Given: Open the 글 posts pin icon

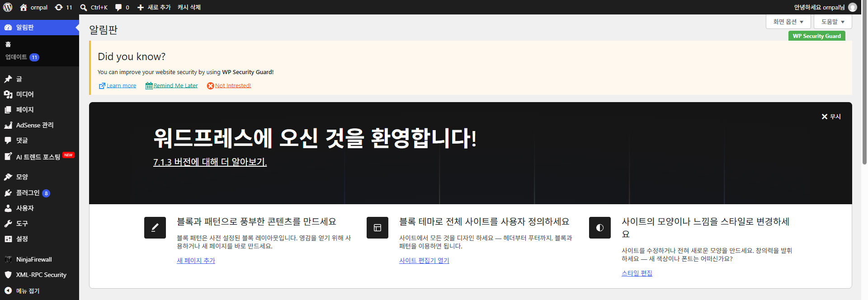Looking at the screenshot, I should (8, 79).
